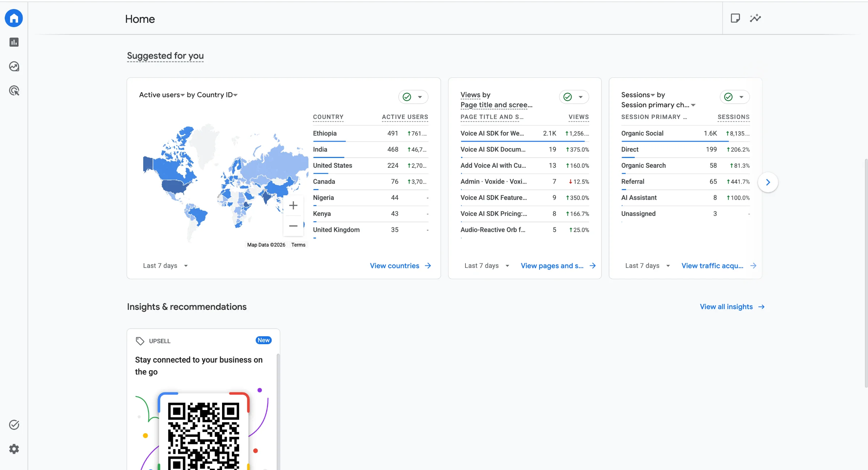Open status dropdown on Active users card
Image resolution: width=868 pixels, height=470 pixels.
pos(413,97)
